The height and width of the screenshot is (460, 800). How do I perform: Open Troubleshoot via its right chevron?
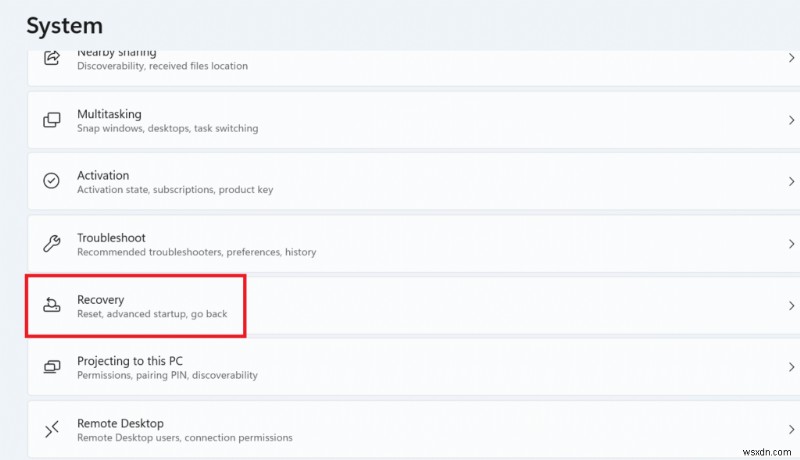click(791, 244)
